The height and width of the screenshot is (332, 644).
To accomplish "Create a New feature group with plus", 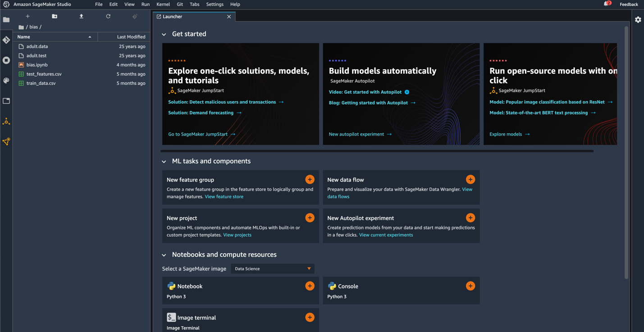I will pos(310,180).
